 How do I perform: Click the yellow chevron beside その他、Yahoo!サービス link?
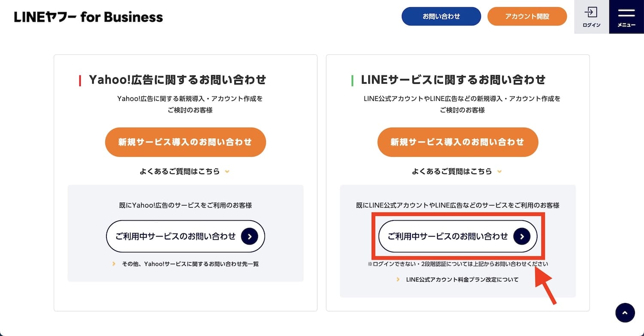(114, 263)
